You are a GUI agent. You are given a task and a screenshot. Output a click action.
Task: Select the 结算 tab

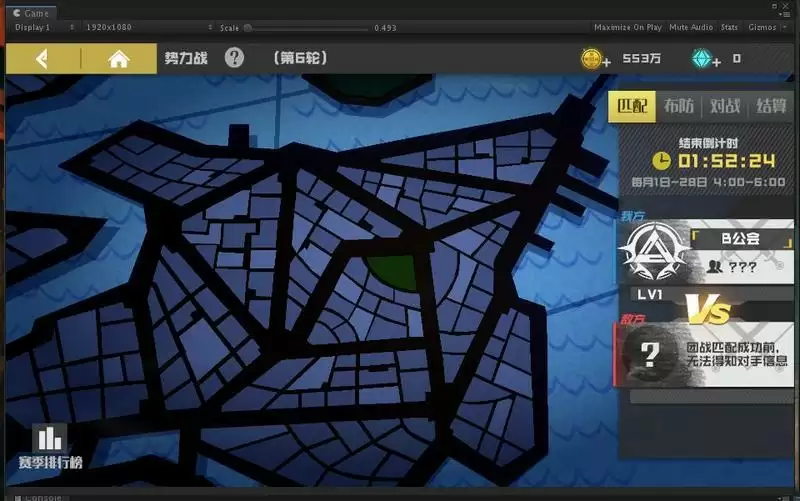[771, 106]
